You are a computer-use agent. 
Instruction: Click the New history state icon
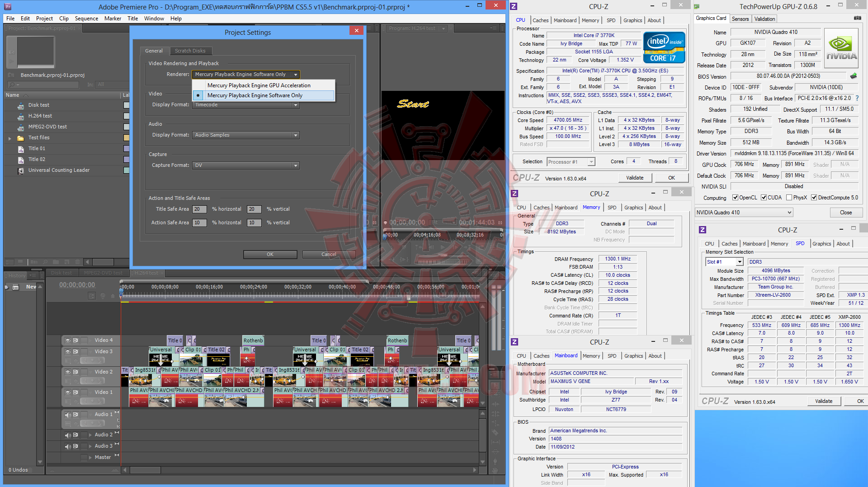pyautogui.click(x=15, y=287)
